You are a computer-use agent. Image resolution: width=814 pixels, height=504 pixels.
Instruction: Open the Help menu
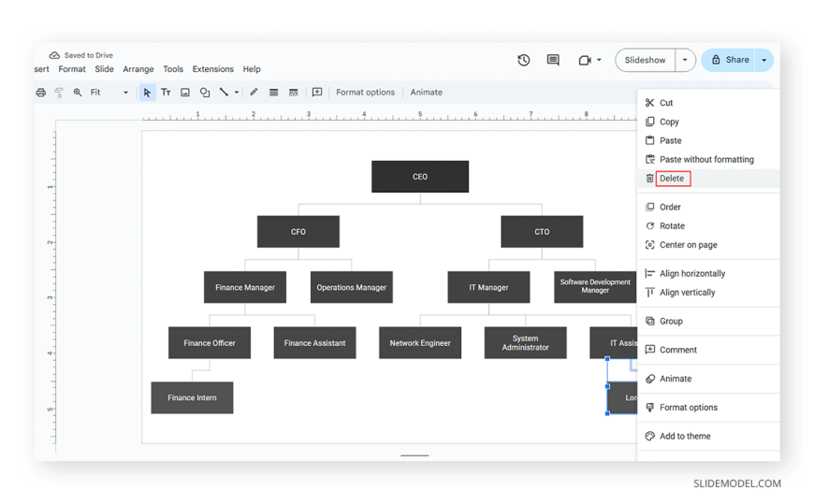[252, 69]
